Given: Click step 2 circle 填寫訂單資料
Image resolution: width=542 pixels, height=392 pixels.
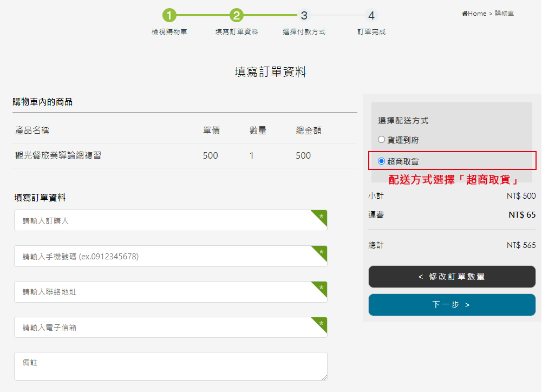Looking at the screenshot, I should coord(237,15).
